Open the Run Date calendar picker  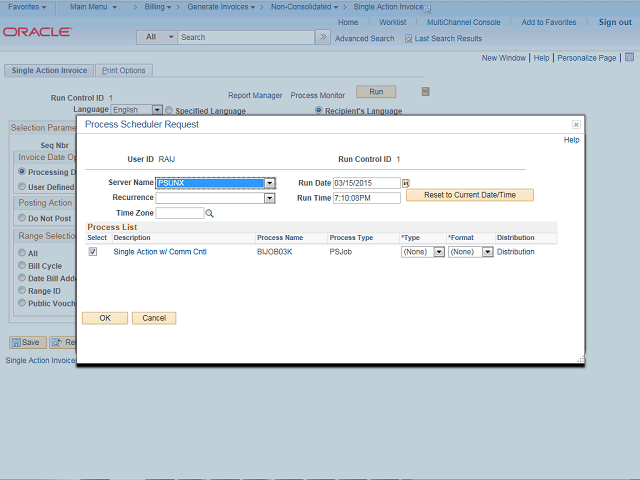click(x=406, y=184)
